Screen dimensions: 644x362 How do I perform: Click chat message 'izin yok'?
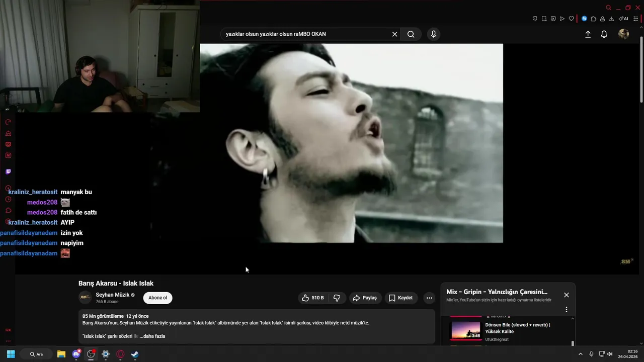point(71,233)
